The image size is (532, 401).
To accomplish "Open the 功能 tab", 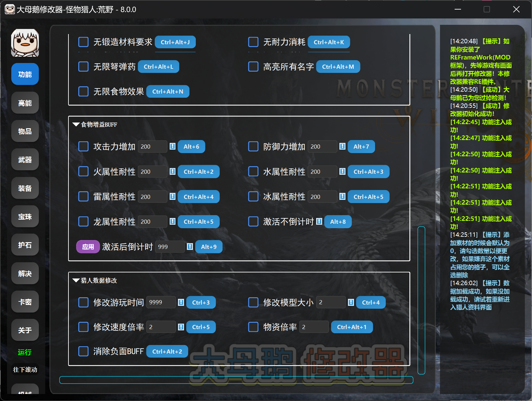I will (x=25, y=74).
